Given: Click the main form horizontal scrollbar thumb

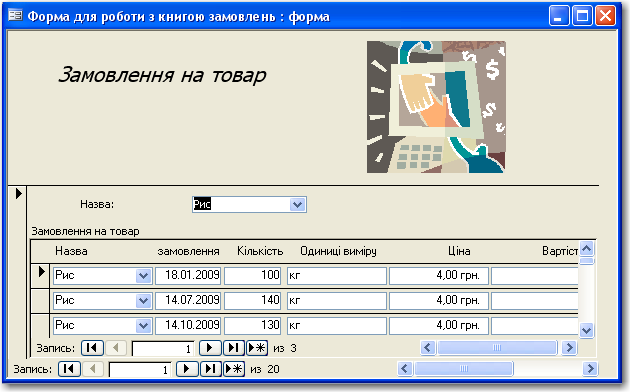Looking at the screenshot, I should click(464, 369).
